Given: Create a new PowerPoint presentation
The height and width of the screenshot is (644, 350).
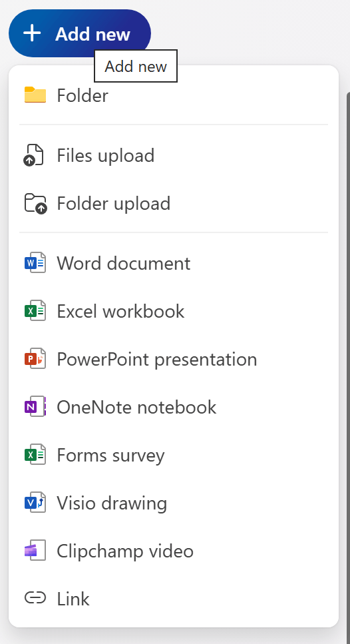Looking at the screenshot, I should (174, 360).
